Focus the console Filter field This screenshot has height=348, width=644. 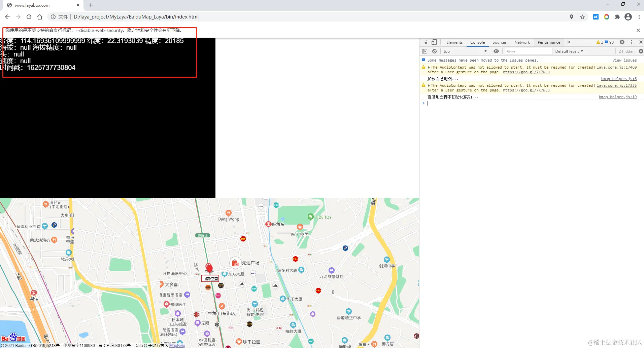[528, 51]
